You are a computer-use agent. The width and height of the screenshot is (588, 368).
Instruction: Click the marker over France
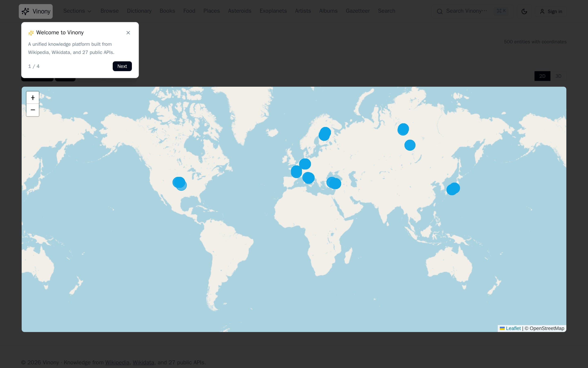(296, 172)
